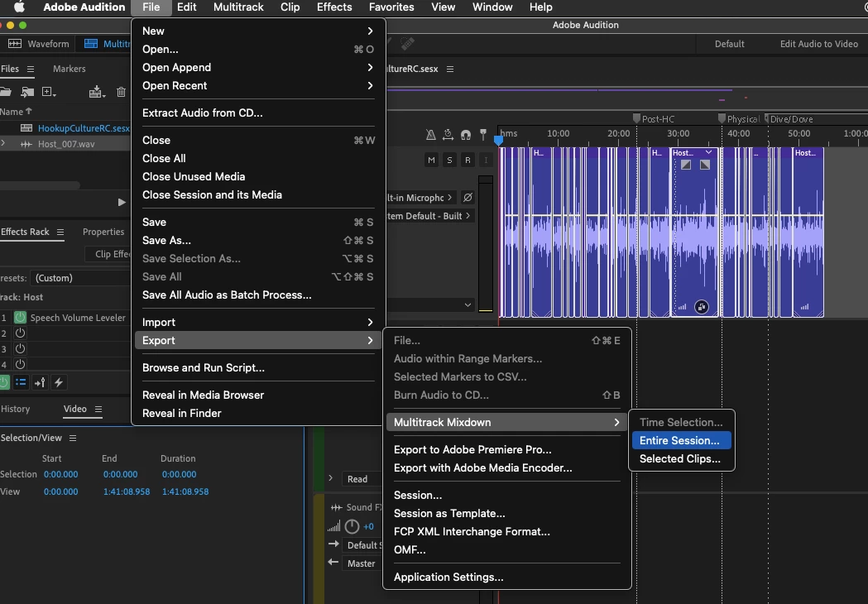This screenshot has height=604, width=868.
Task: Toggle power button for effects slot 4
Action: [20, 364]
